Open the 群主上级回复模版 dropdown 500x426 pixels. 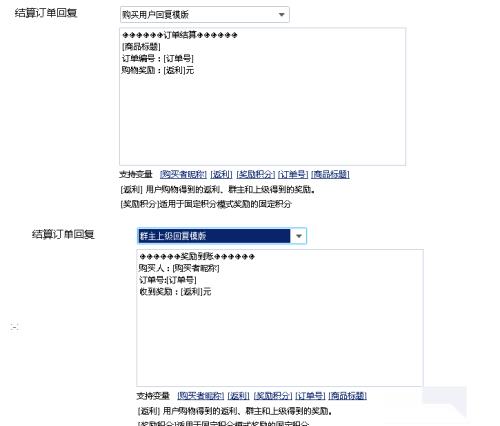click(222, 236)
